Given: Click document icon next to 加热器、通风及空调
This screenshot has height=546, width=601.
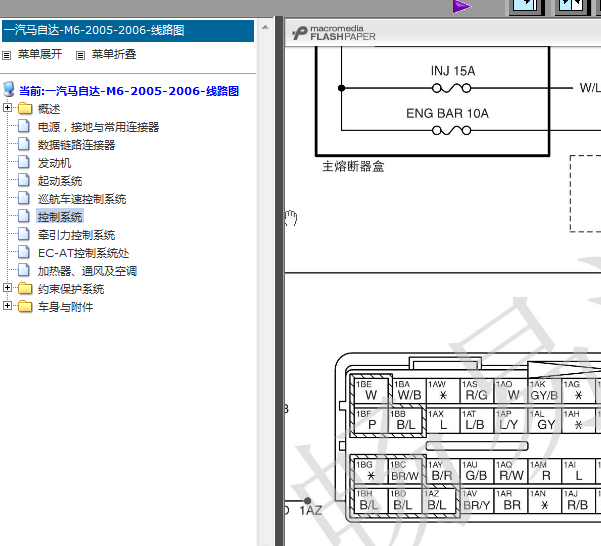Looking at the screenshot, I should (24, 270).
